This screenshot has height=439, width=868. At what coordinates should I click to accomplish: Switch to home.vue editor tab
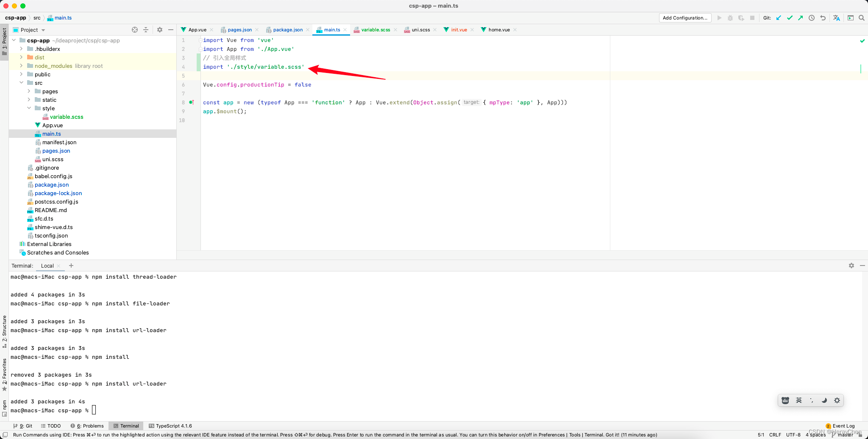tap(499, 30)
